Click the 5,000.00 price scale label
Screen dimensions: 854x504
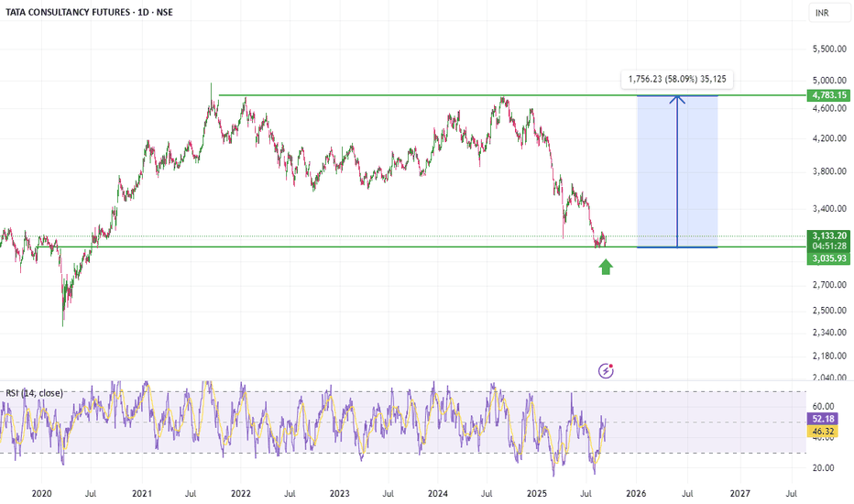click(829, 81)
